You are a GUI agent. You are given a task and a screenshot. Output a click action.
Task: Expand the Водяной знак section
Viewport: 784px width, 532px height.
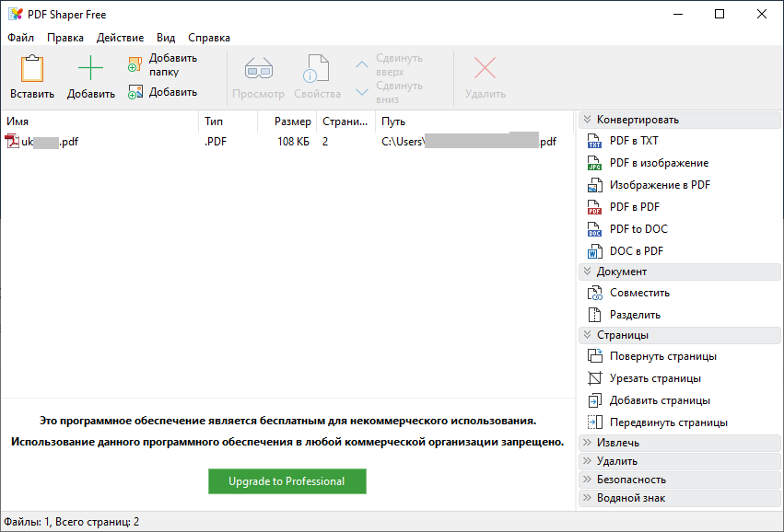coord(587,498)
